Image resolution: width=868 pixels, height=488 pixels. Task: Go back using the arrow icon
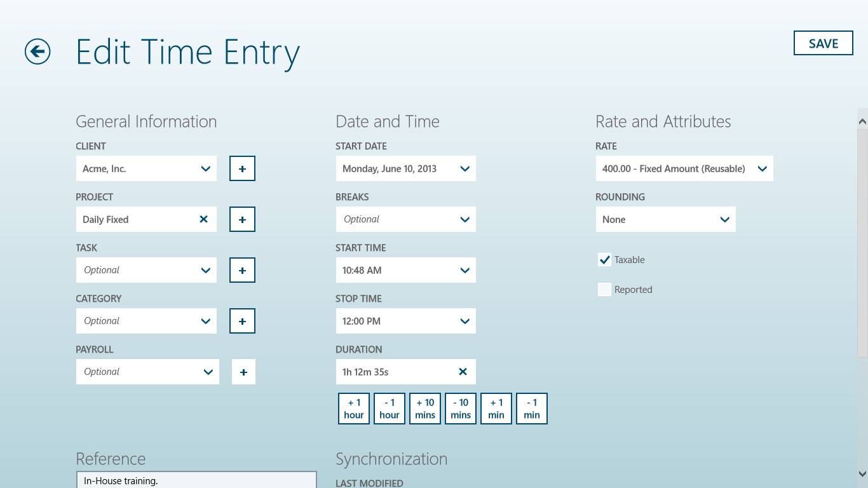(x=37, y=51)
